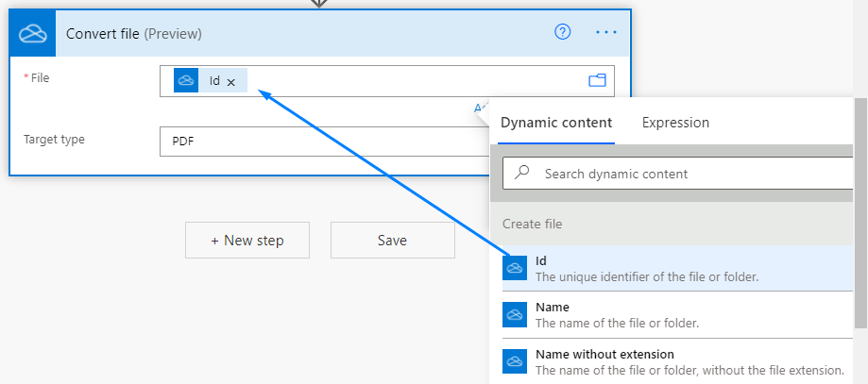This screenshot has height=384, width=868.
Task: Open the Convert file ellipsis menu
Action: click(x=606, y=33)
